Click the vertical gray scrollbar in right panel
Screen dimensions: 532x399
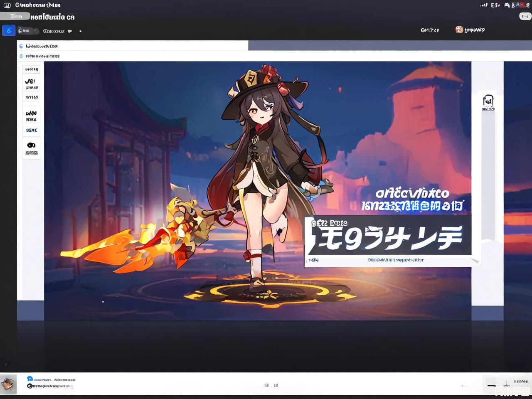coord(488,177)
